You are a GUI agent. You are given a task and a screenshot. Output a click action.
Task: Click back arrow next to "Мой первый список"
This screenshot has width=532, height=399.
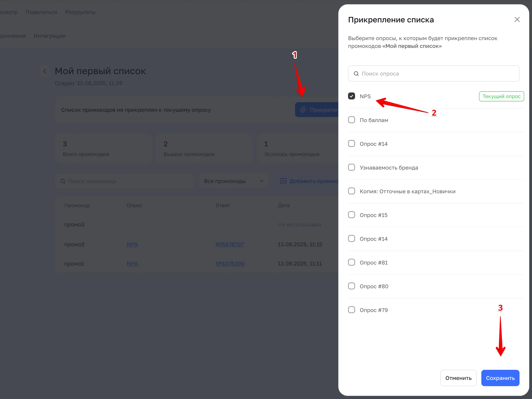[44, 71]
